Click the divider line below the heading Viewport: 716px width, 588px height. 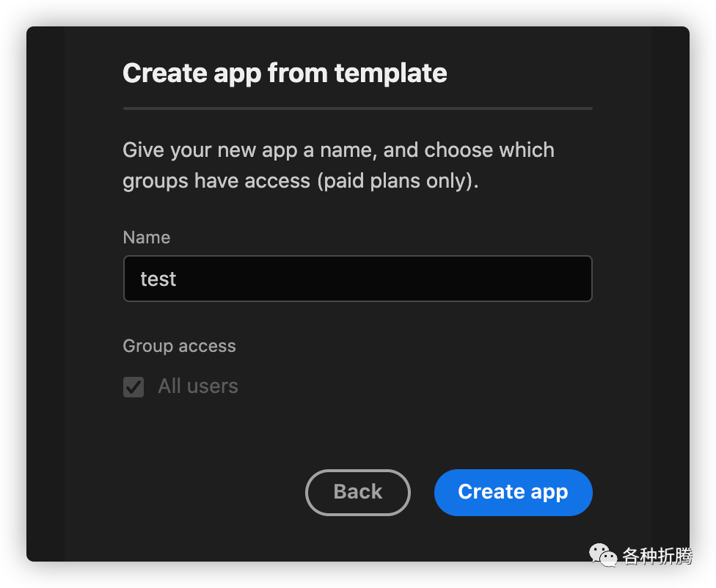click(358, 109)
